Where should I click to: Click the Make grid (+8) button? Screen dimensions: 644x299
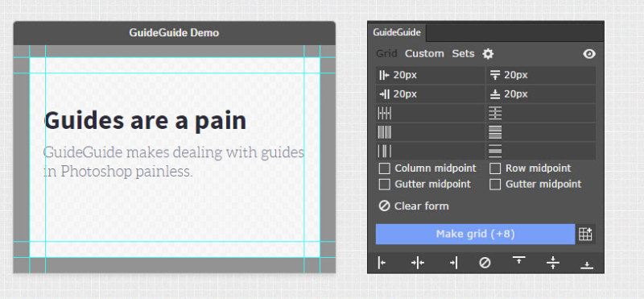(475, 234)
